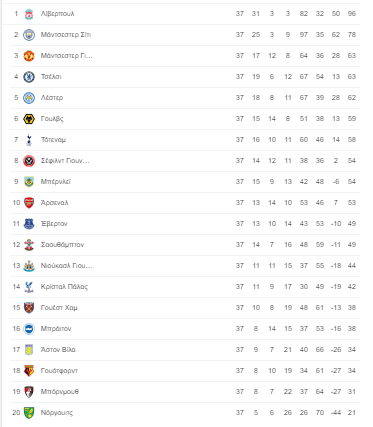Open the Άστον Βίλα team link
Screen dimensions: 373x427
[58, 350]
